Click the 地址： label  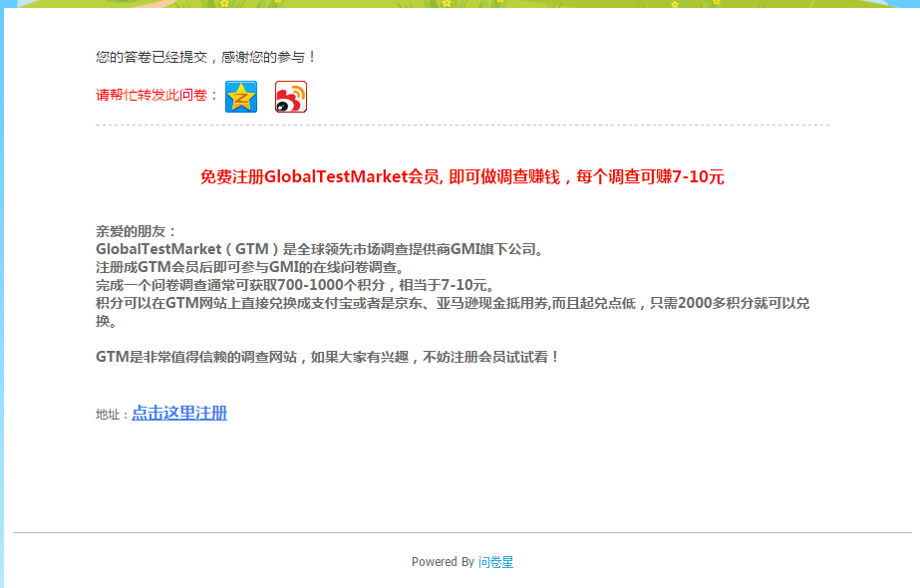[x=112, y=415]
